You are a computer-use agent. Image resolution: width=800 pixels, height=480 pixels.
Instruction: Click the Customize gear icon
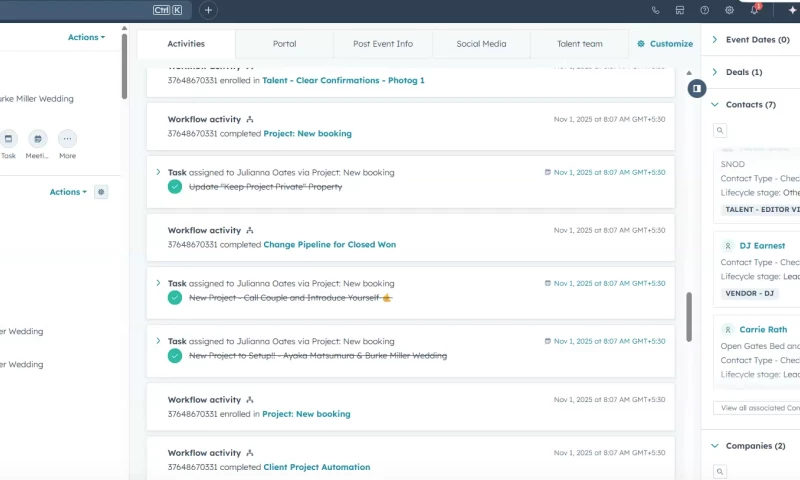coord(641,44)
